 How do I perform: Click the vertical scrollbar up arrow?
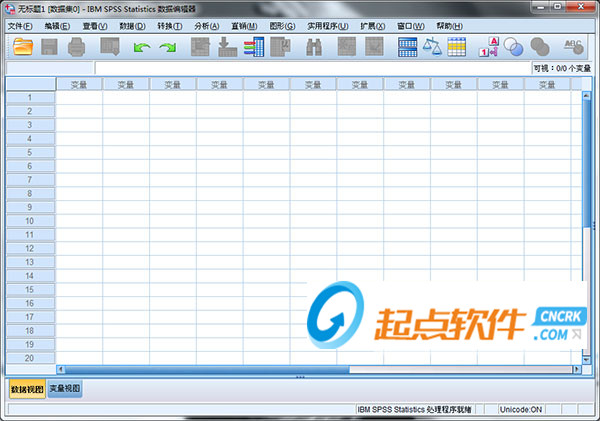pyautogui.click(x=586, y=95)
